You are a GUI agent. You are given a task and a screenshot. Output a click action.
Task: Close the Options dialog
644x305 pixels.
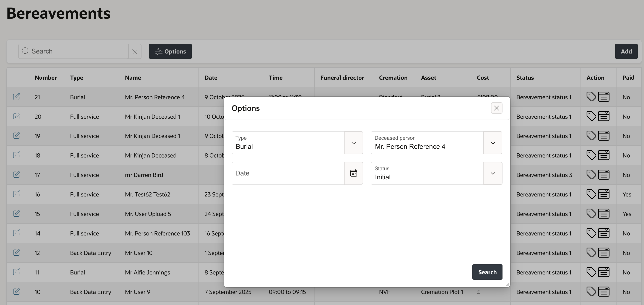[x=496, y=108]
